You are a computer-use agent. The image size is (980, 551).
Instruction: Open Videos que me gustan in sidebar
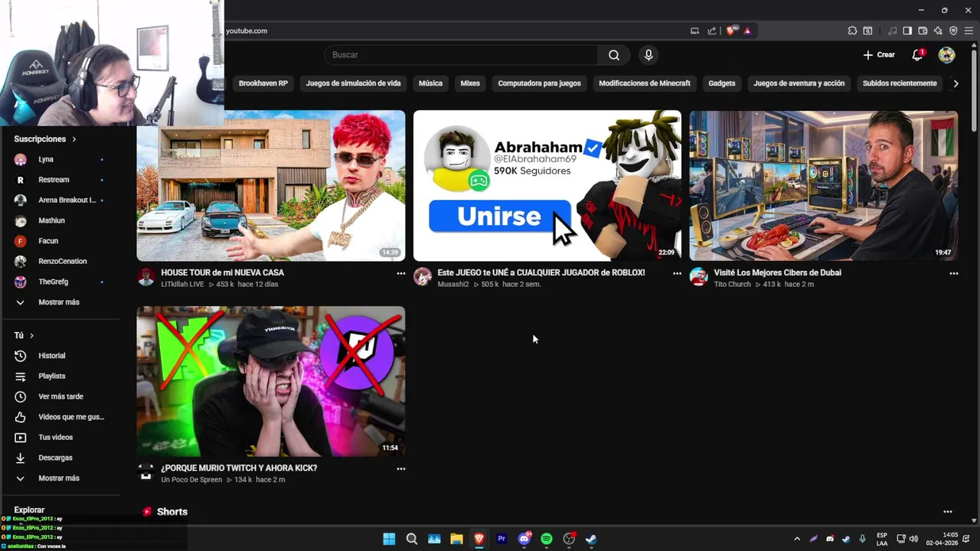point(60,417)
